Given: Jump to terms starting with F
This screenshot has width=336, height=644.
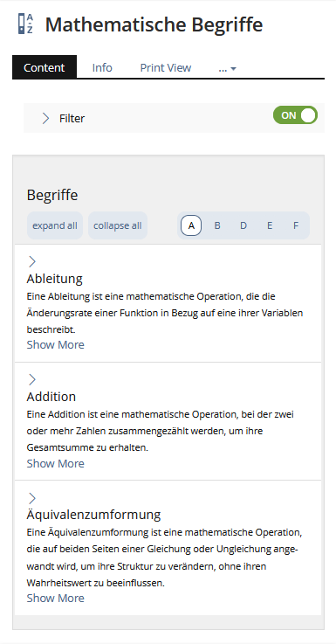Looking at the screenshot, I should (295, 225).
